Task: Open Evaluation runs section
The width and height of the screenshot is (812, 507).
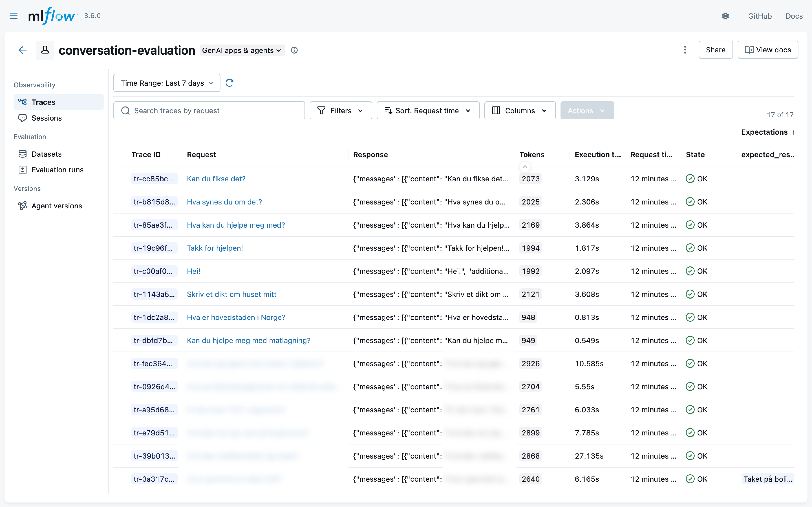Action: coord(57,170)
